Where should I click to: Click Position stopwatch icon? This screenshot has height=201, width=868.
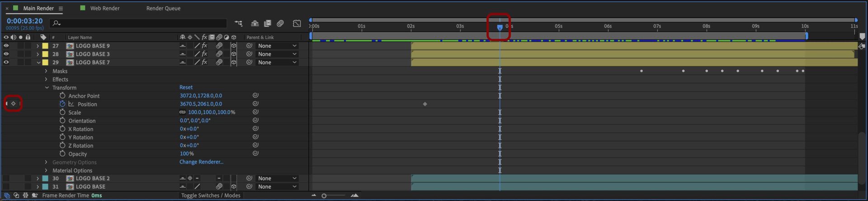tap(62, 104)
